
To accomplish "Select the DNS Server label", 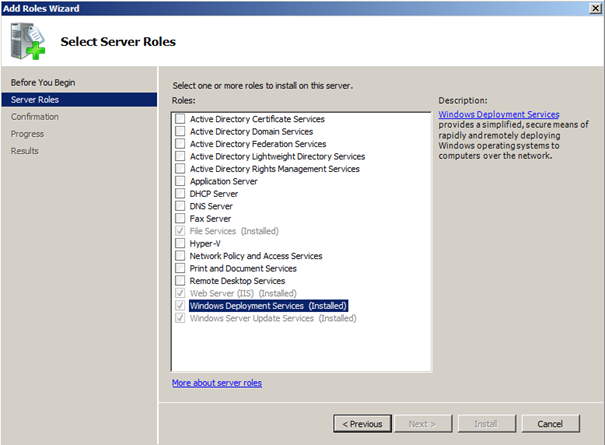I will click(x=211, y=206).
